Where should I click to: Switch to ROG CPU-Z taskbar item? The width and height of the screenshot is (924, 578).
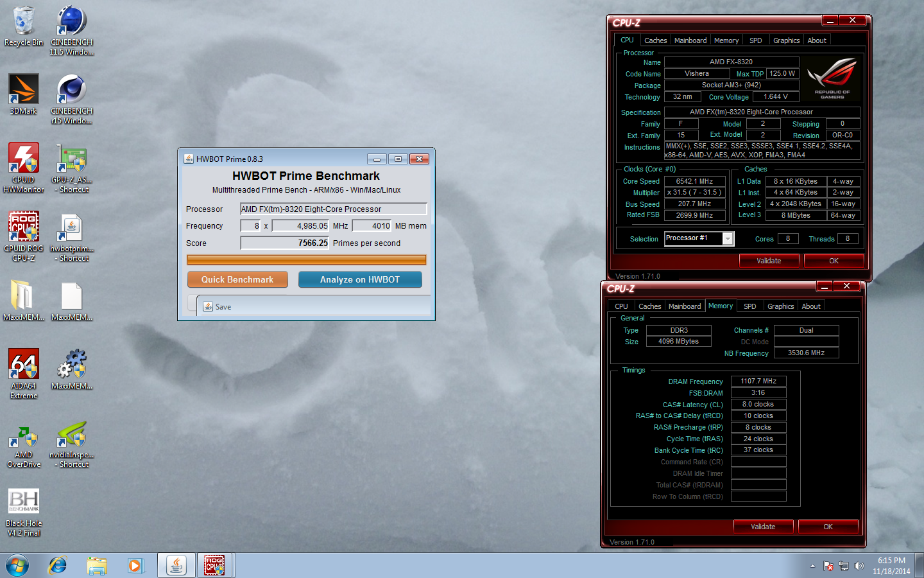click(214, 565)
